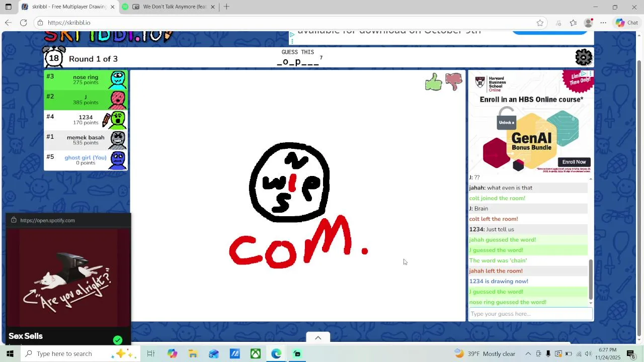Select player row memek basah 535 points

[x=86, y=140]
